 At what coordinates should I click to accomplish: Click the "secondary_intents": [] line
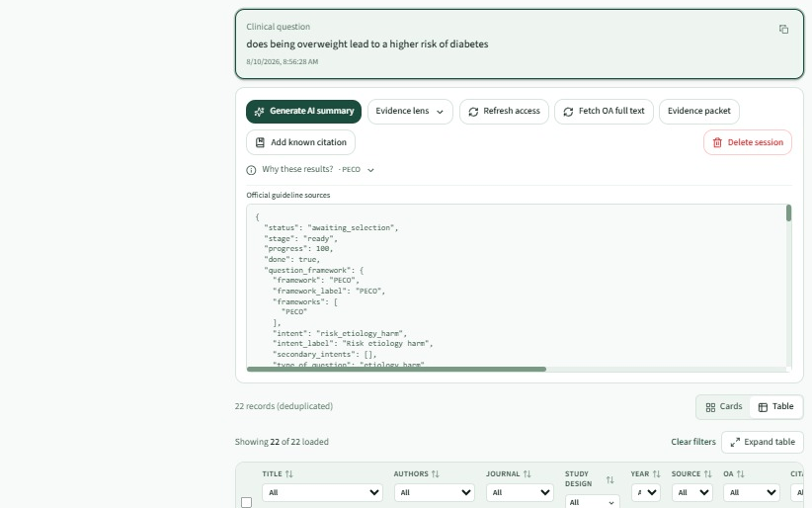click(x=325, y=355)
